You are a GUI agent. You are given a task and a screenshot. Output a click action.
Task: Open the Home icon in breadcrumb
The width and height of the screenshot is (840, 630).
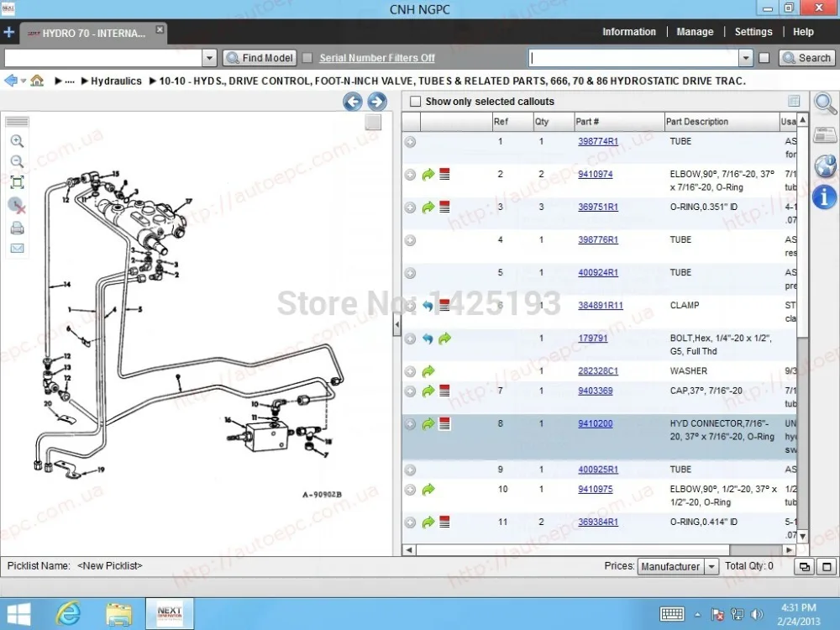point(37,81)
